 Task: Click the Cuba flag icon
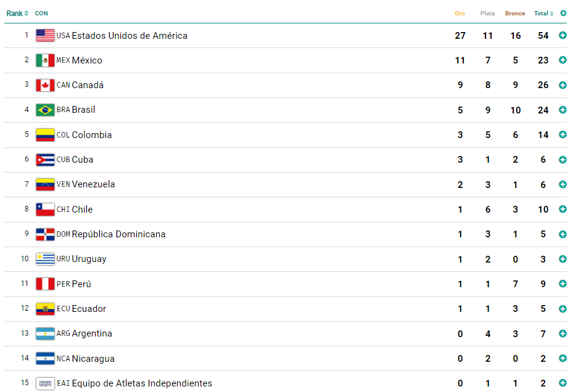click(45, 160)
